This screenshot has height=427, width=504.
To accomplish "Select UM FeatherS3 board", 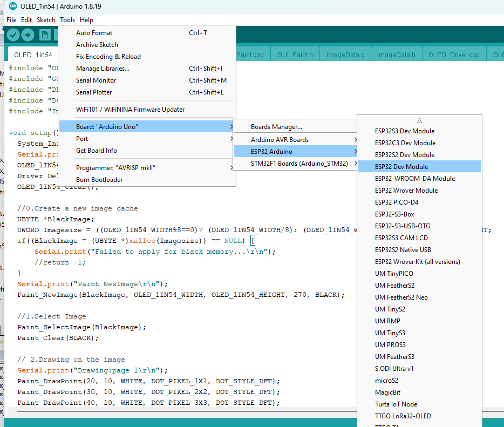I will (x=419, y=357).
